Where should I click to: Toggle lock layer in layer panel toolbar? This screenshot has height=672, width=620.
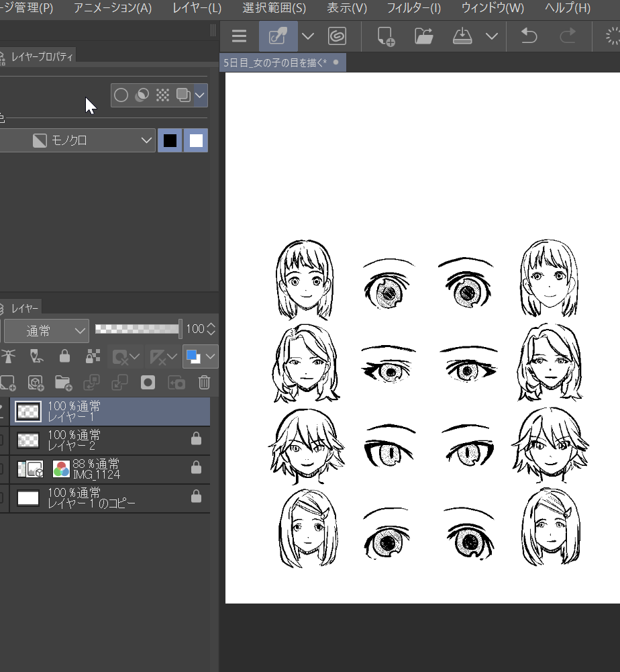point(64,356)
